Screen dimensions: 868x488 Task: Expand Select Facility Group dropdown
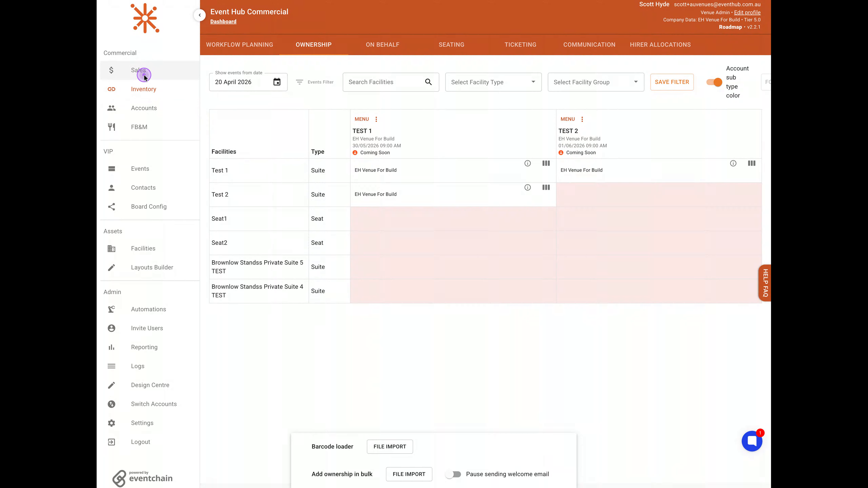point(596,82)
